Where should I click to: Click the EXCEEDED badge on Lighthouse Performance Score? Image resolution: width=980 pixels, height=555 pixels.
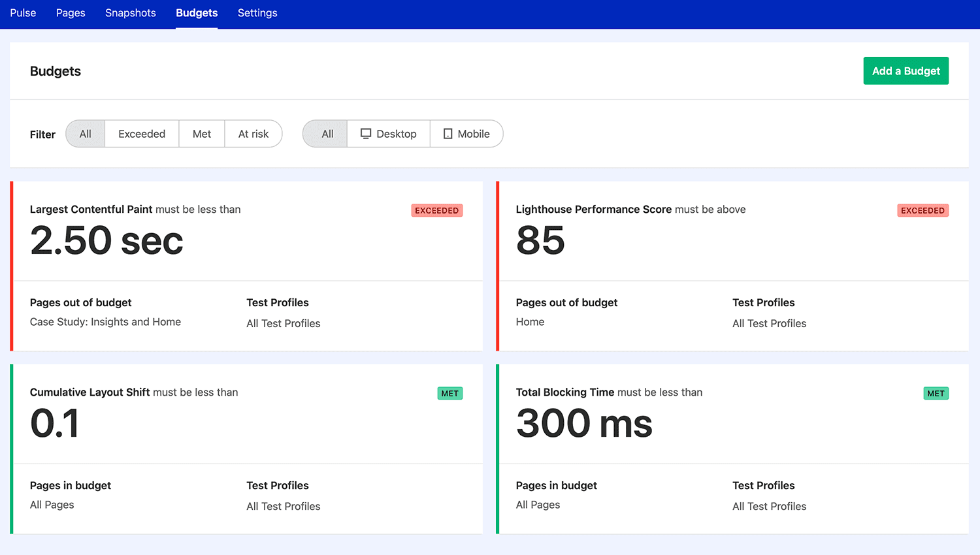923,210
